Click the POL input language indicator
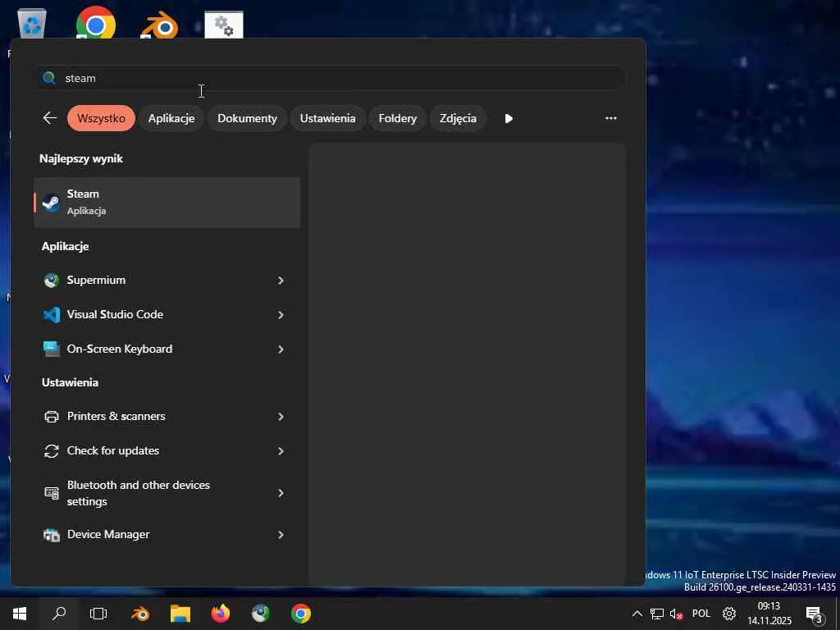 pyautogui.click(x=701, y=614)
